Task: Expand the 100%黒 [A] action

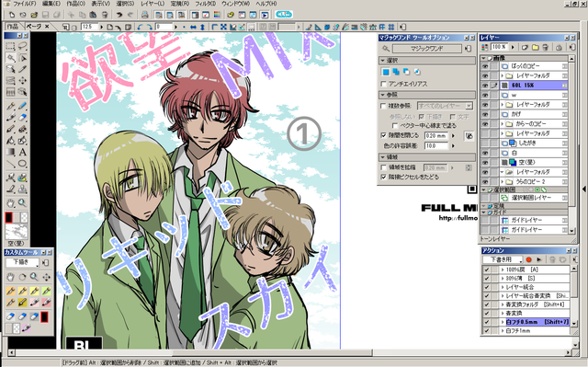Action: (503, 270)
